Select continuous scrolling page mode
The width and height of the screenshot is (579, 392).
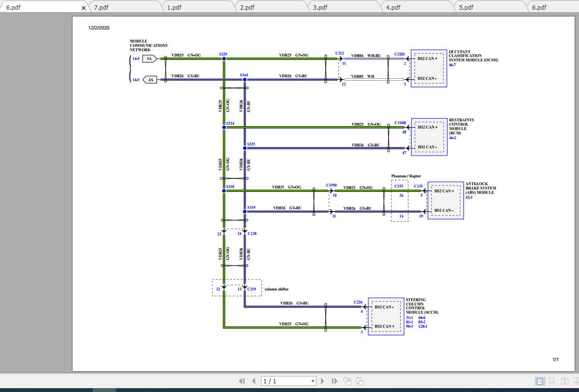click(551, 381)
